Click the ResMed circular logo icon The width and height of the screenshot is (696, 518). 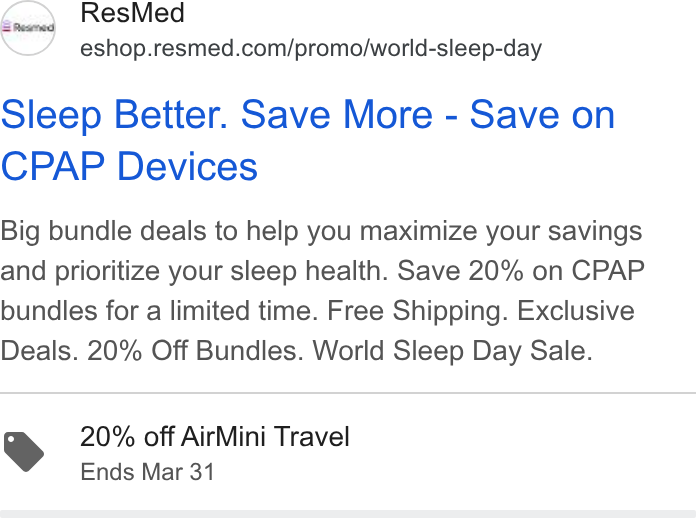[x=28, y=28]
